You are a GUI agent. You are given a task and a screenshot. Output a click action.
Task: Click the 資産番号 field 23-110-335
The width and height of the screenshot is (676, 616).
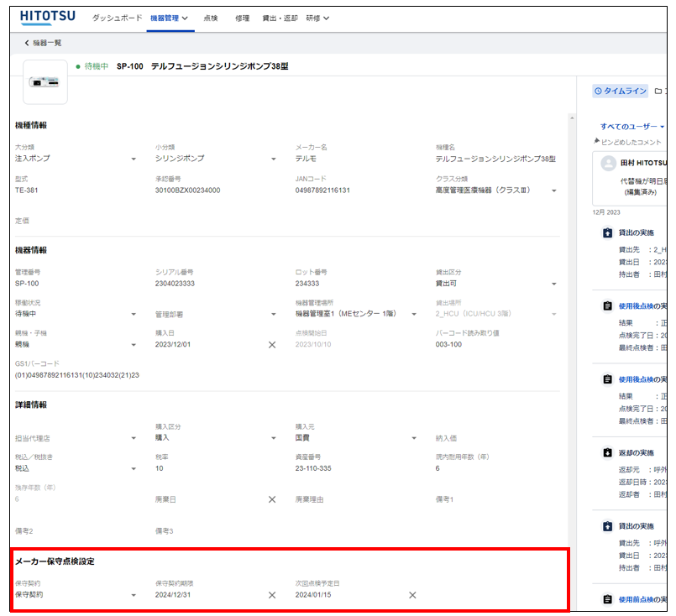pos(356,468)
